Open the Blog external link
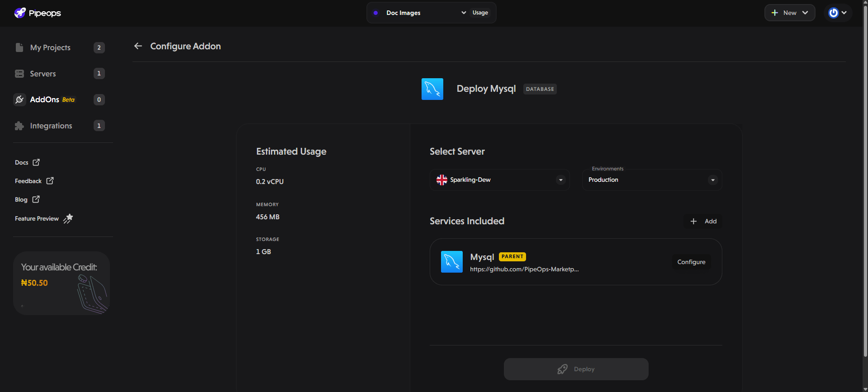 [27, 199]
